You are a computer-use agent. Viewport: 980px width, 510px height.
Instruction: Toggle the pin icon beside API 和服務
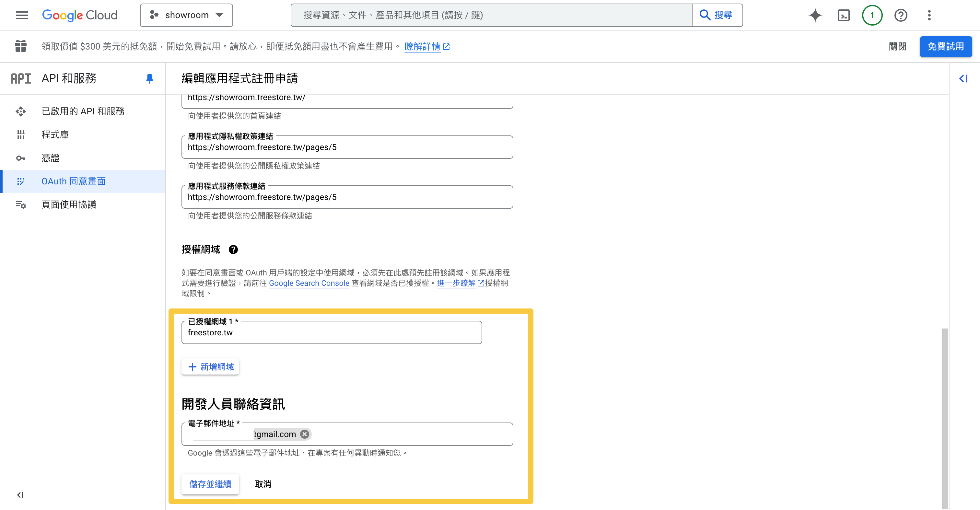(149, 79)
